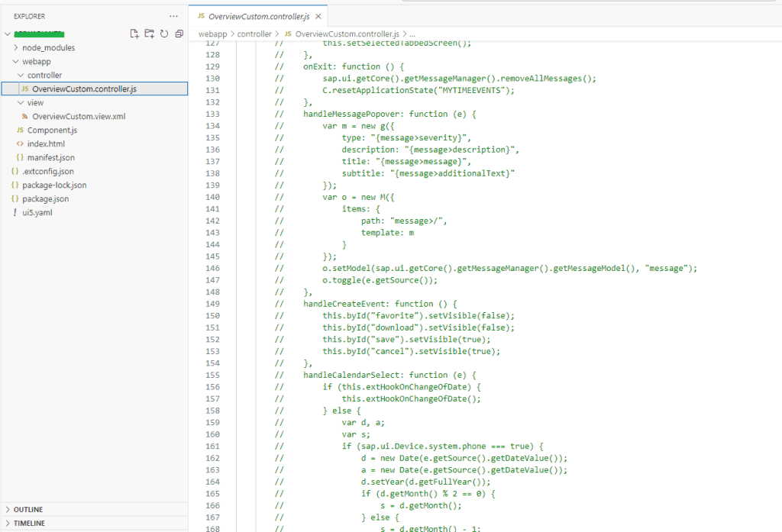Click the 'd.setYear(d.getFullYear());' code line

point(426,482)
